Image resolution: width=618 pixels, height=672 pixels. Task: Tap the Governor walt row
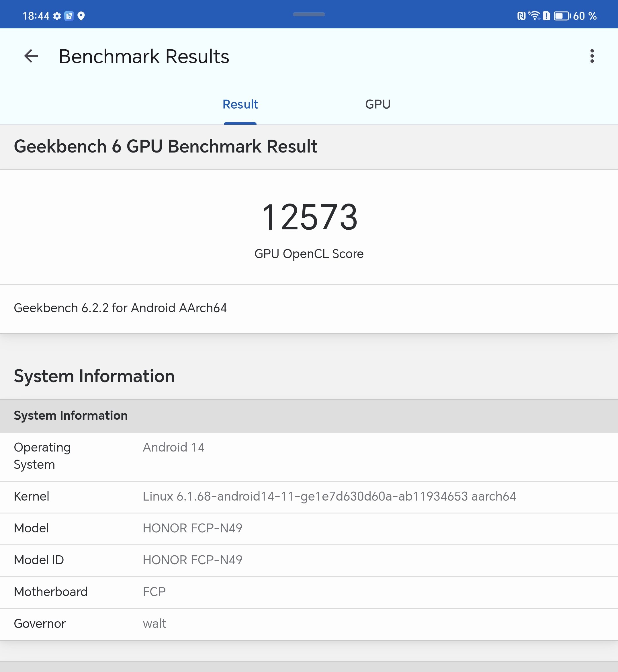(x=154, y=624)
